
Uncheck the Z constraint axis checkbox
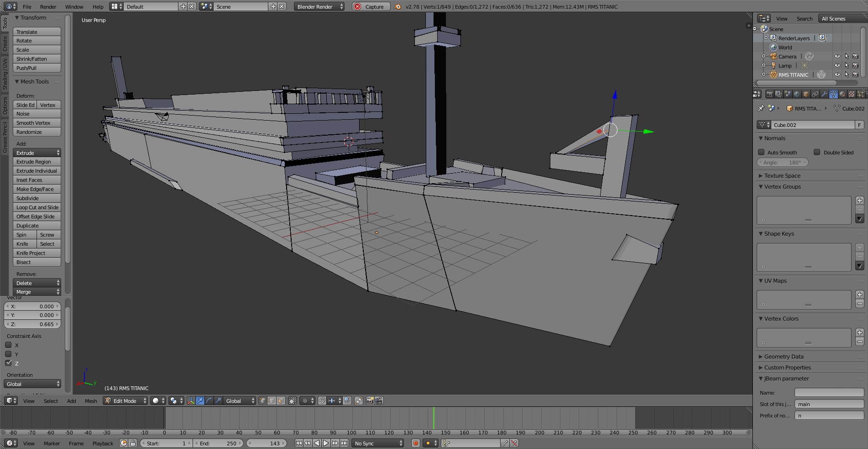(x=9, y=363)
